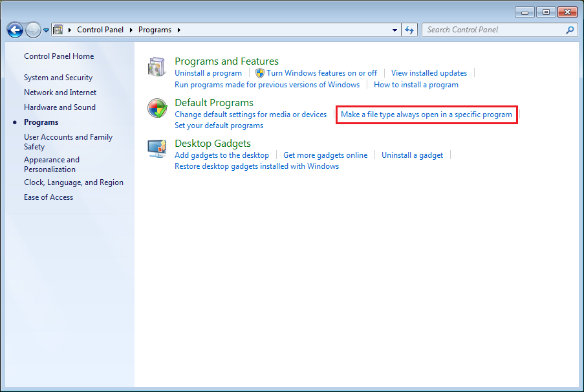
Task: Open User Accounts and Family Safety
Action: pos(68,142)
